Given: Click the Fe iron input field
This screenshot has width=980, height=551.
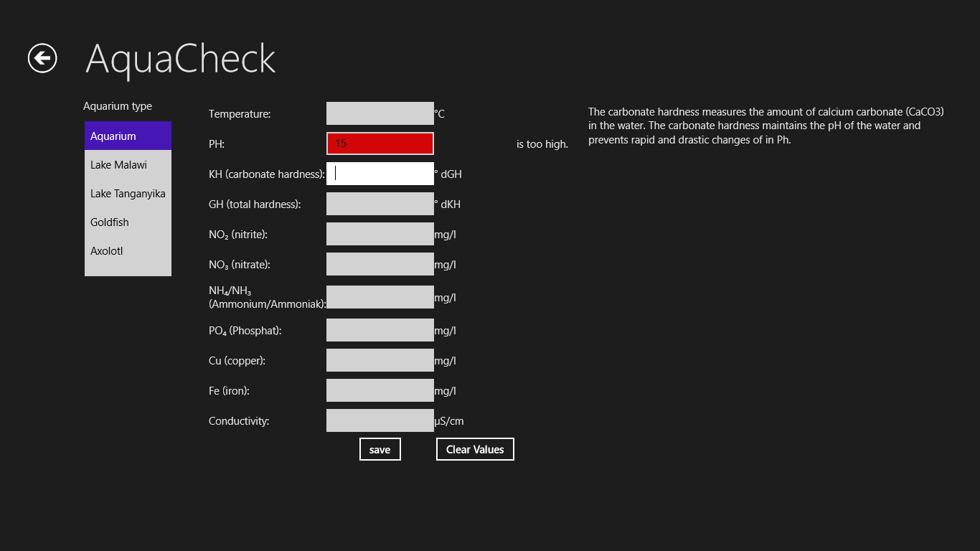Looking at the screenshot, I should (x=380, y=390).
